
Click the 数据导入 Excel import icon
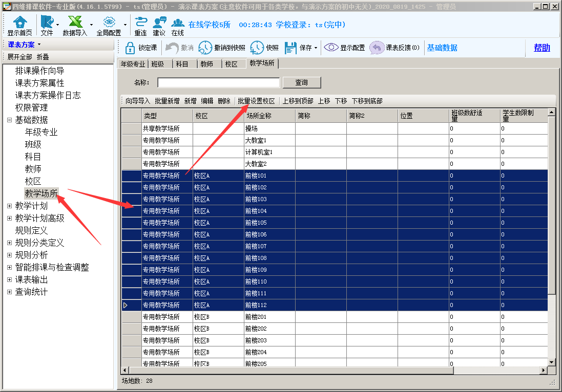tap(75, 23)
